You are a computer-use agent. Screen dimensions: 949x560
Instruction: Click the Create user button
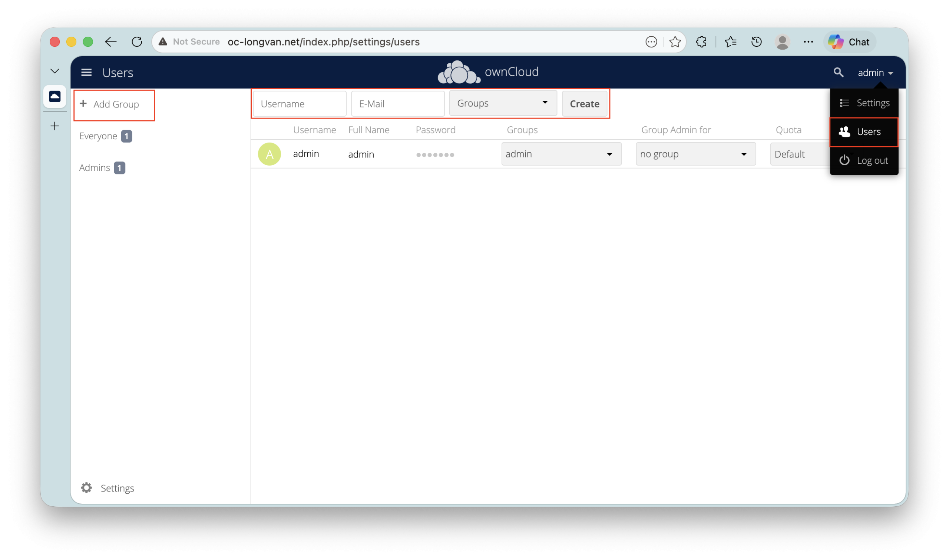[584, 104]
